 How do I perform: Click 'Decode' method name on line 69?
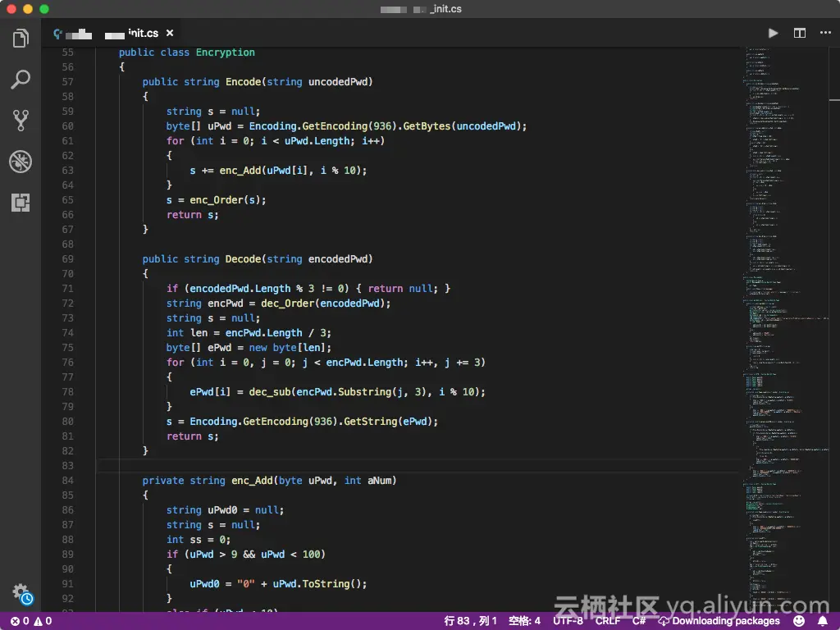coord(243,259)
